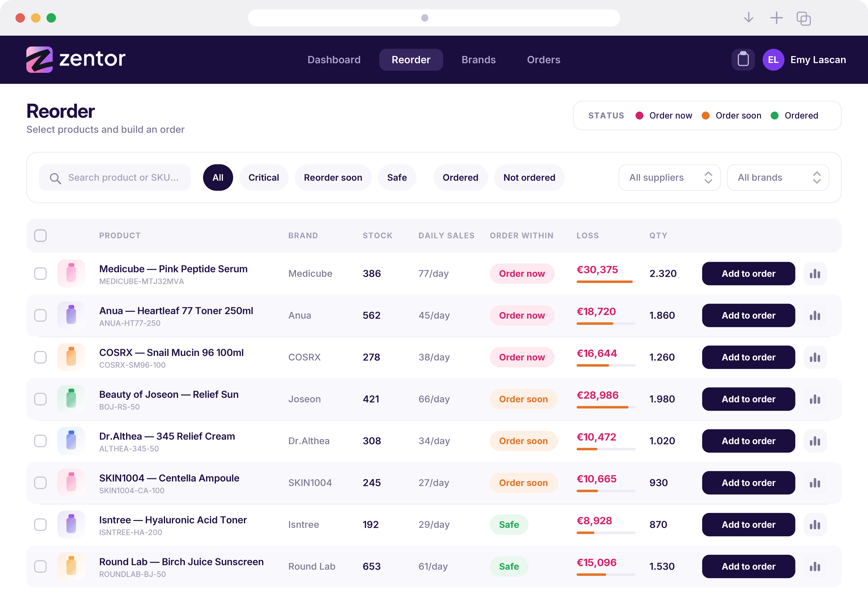868x609 pixels.
Task: Check the Beauty of Joseon Relief Sun row
Action: 40,399
